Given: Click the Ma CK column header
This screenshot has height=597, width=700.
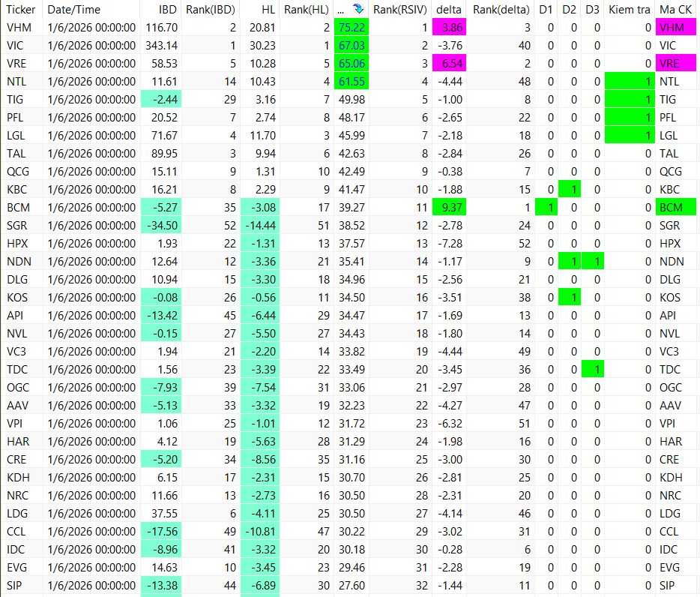Looking at the screenshot, I should [x=676, y=10].
